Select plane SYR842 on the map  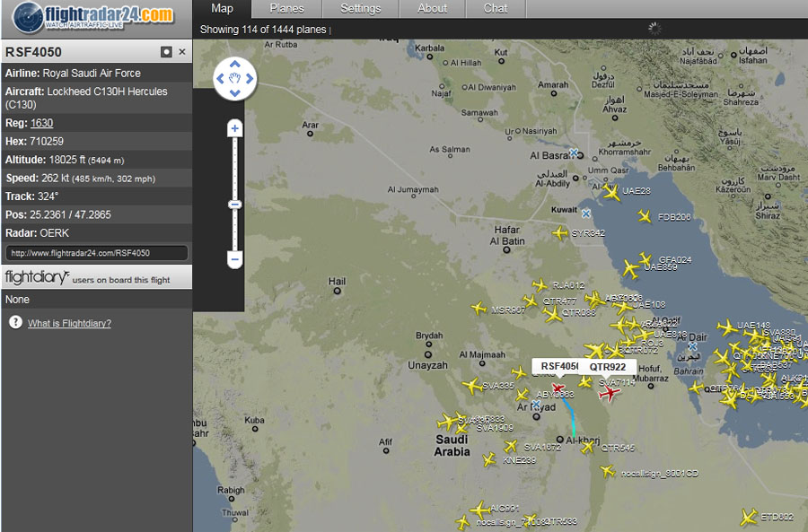coord(560,233)
